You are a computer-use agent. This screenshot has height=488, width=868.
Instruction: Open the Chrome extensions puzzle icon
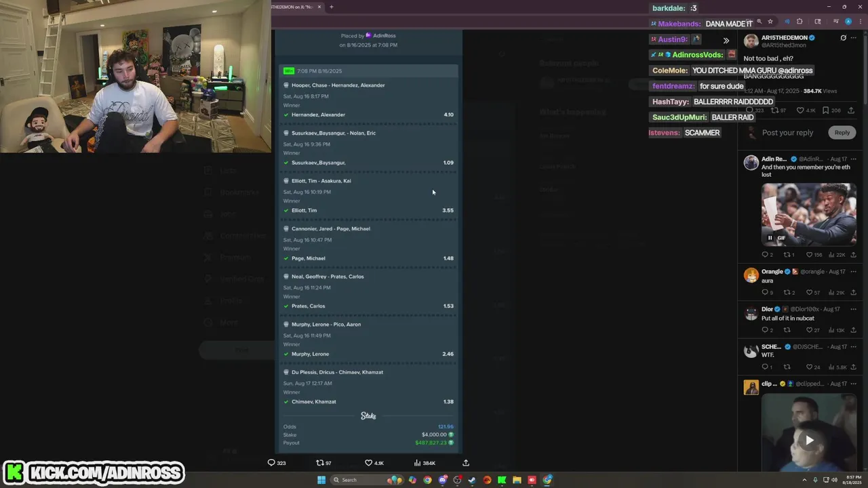click(800, 22)
